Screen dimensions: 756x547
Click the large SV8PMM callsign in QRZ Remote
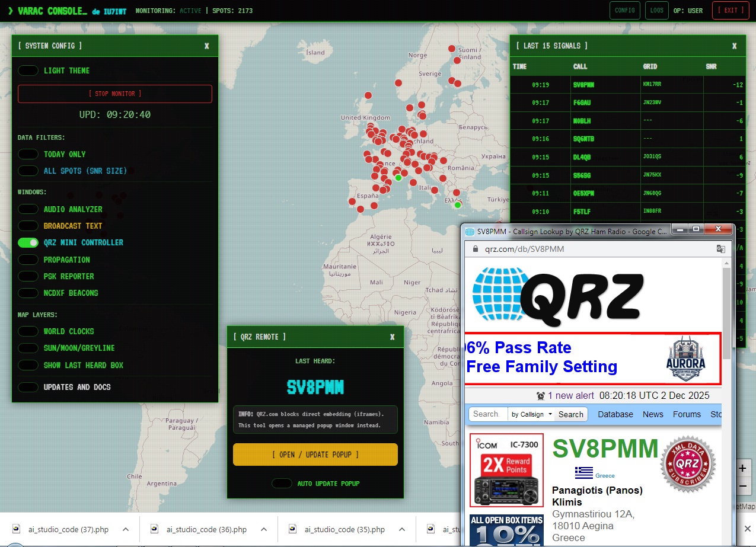click(x=315, y=388)
